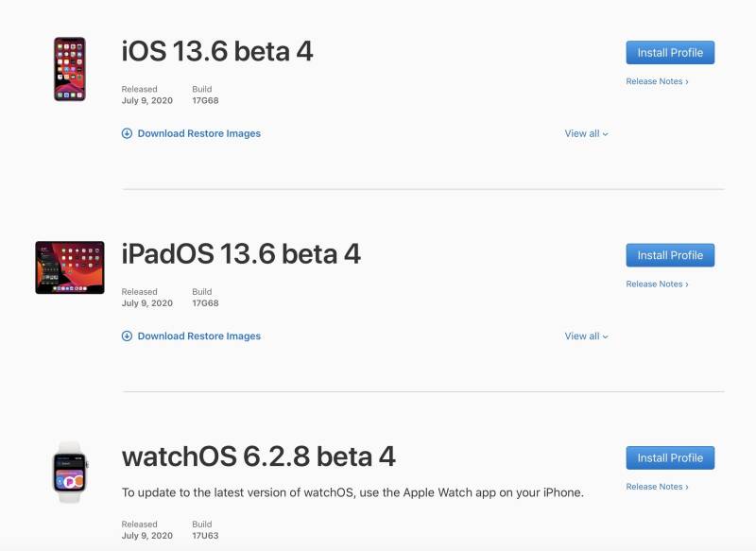This screenshot has height=551, width=756.
Task: Open Release Notes for iPadOS 13.6 beta 4
Action: coord(657,284)
